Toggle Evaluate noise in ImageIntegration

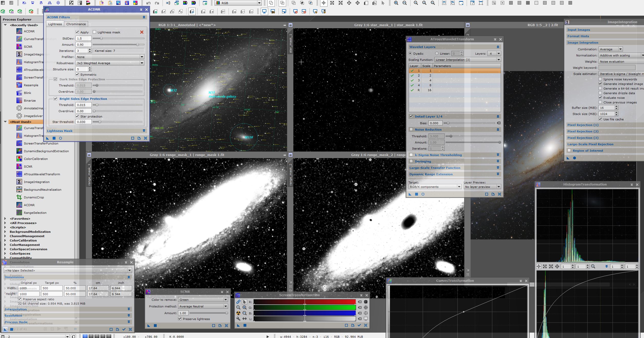(x=600, y=98)
